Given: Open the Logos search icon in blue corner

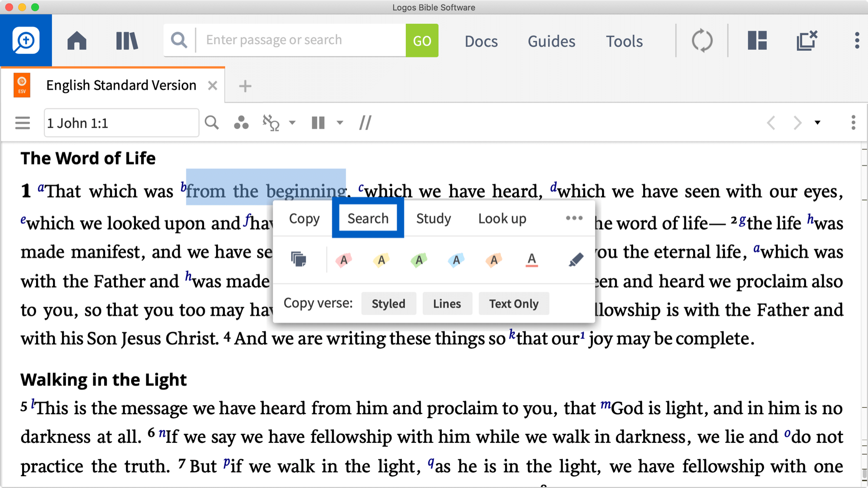Looking at the screenshot, I should pos(26,40).
